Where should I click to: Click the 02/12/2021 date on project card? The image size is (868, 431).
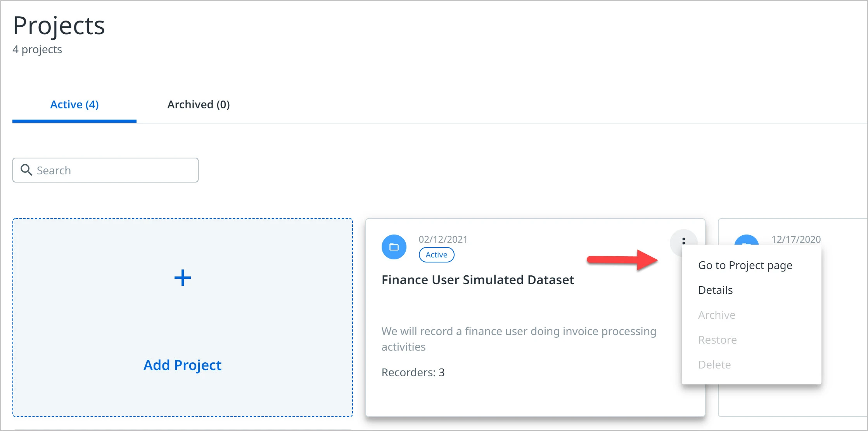443,239
